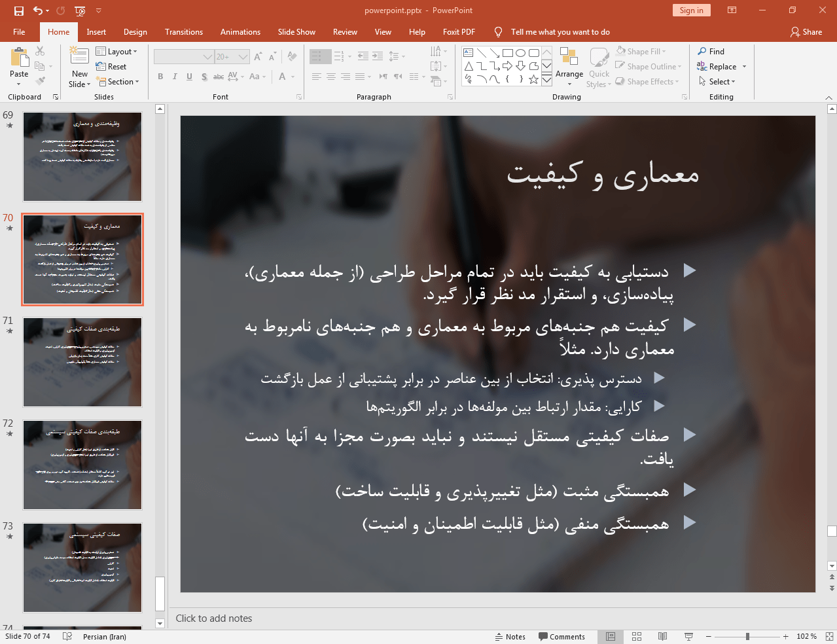Toggle Align Left paragraph alignment

coord(317,77)
